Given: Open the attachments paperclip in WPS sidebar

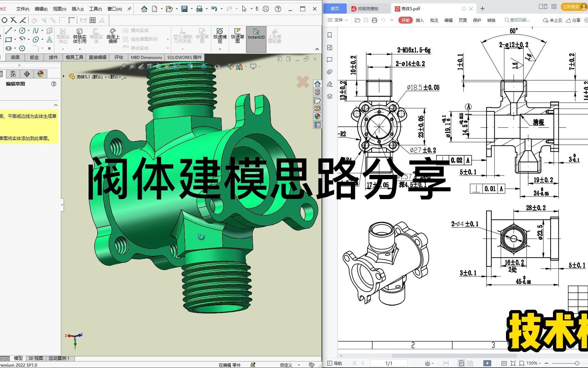Looking at the screenshot, I should [x=329, y=72].
